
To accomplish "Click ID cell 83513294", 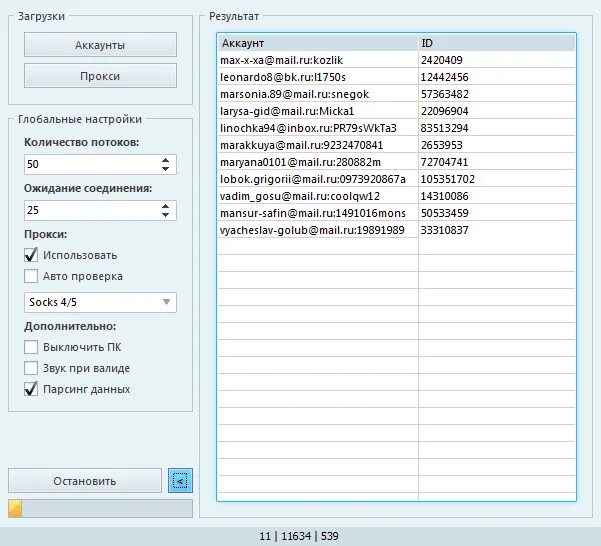I will [x=497, y=128].
